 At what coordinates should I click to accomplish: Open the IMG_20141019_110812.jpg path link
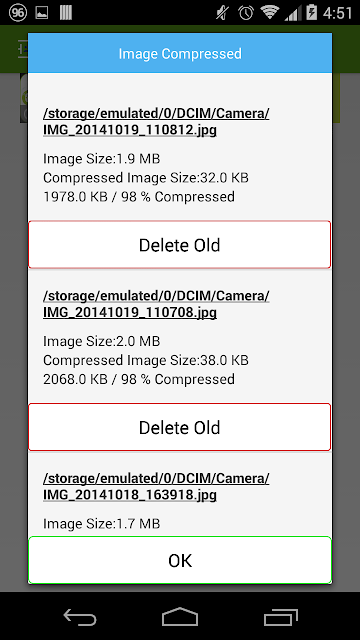(x=156, y=122)
